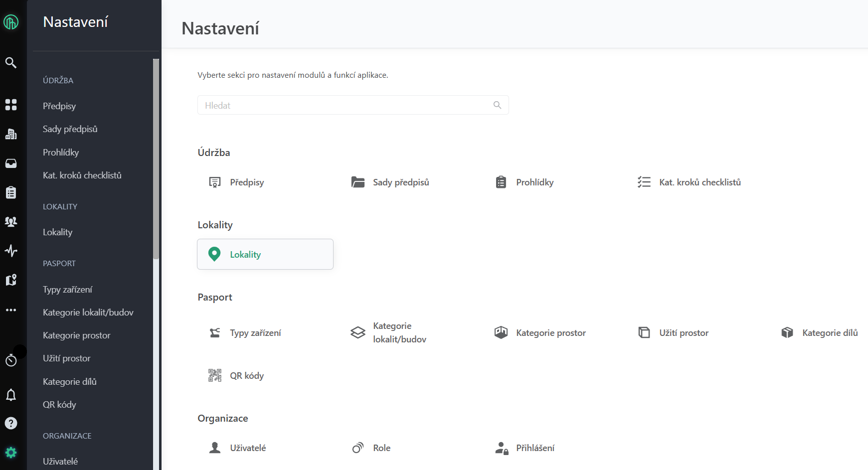Viewport: 868px width, 470px height.
Task: Open the Předpisy link in the main panel
Action: click(247, 182)
